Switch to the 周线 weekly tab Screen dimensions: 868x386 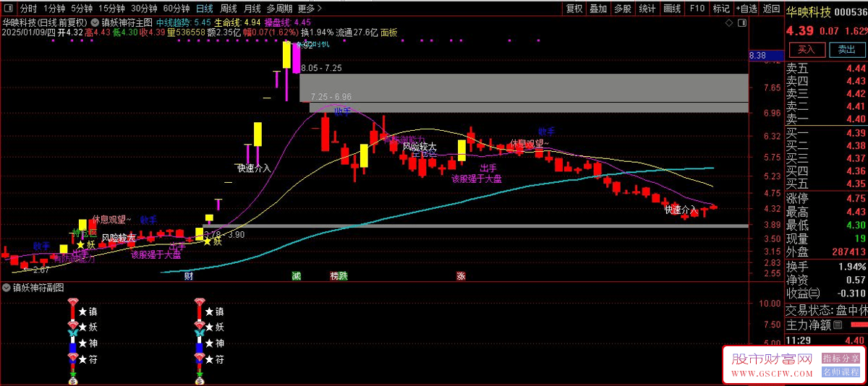click(229, 9)
